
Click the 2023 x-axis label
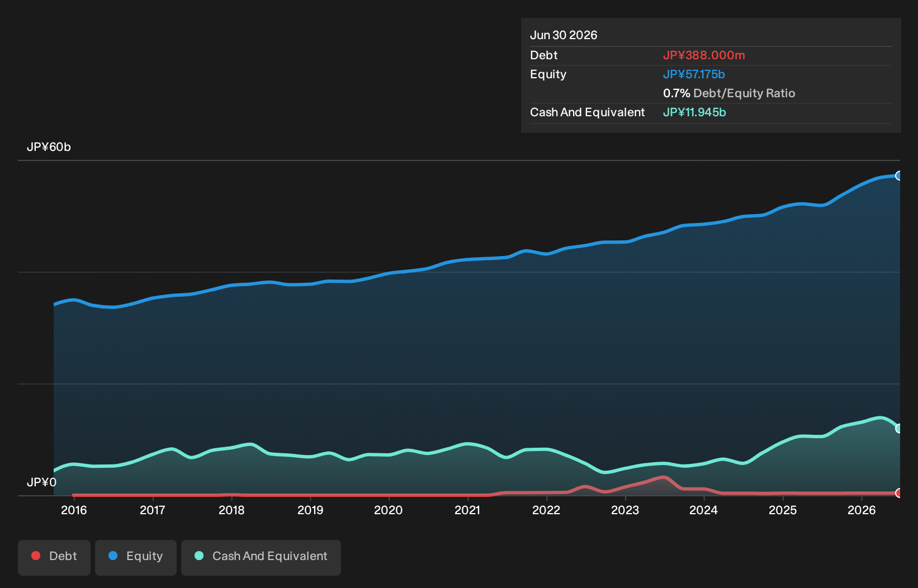coord(624,510)
